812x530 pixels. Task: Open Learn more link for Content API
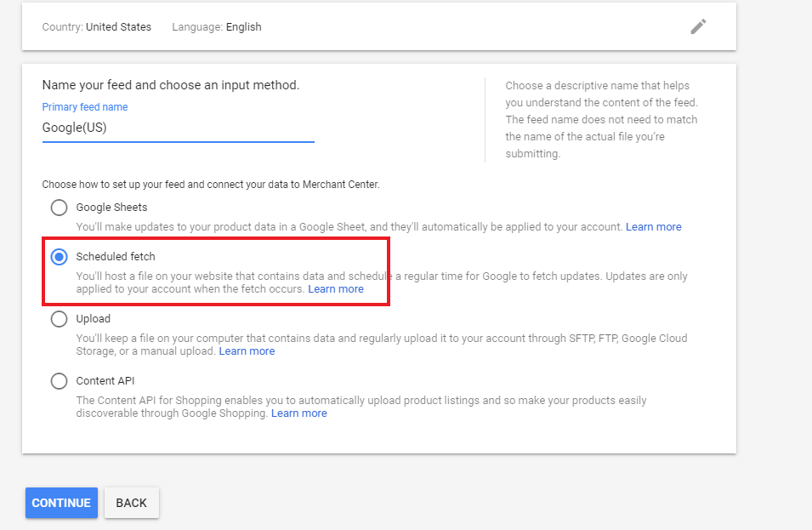coord(298,413)
